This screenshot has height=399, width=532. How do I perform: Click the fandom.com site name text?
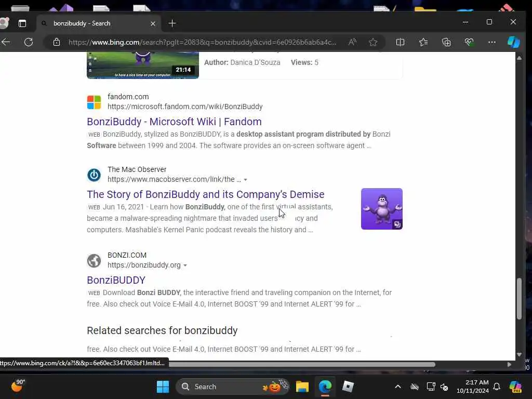click(128, 97)
